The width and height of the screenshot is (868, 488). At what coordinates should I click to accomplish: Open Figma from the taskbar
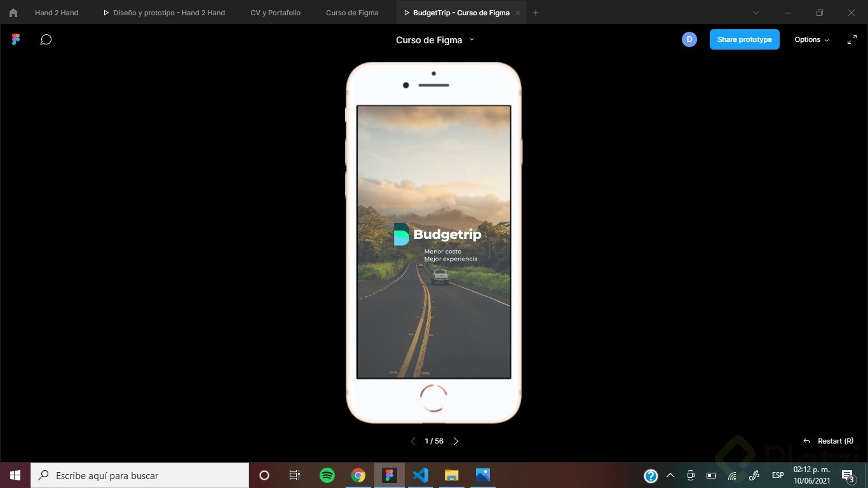390,475
